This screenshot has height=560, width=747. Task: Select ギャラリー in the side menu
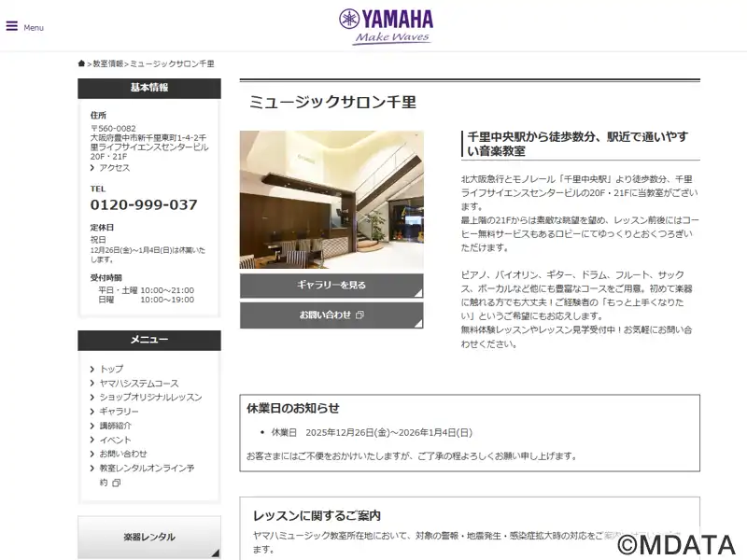point(120,412)
